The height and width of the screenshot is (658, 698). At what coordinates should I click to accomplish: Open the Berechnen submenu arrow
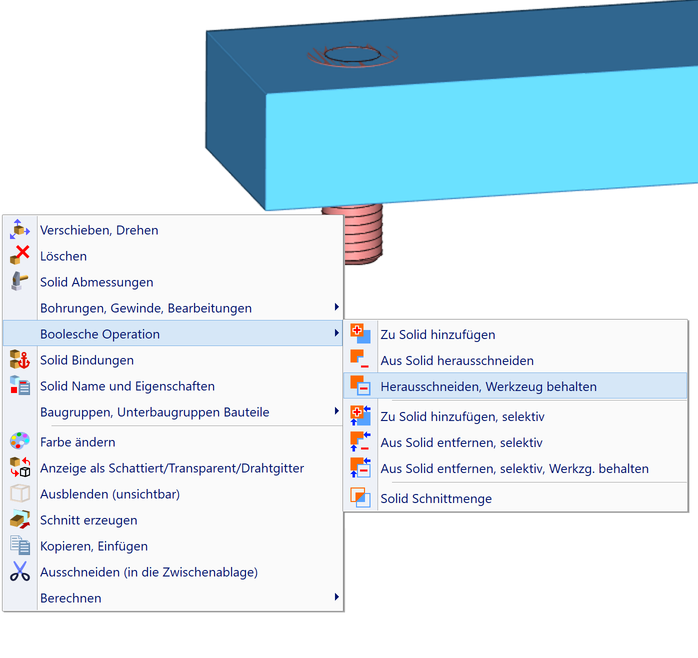pyautogui.click(x=337, y=598)
